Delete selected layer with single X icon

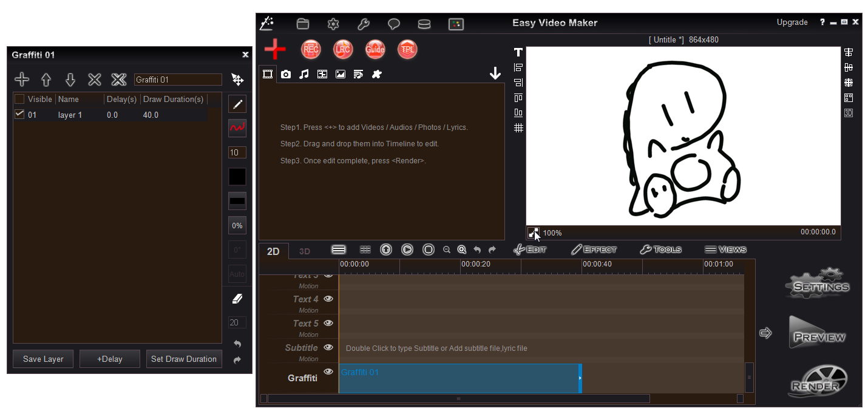click(x=95, y=80)
